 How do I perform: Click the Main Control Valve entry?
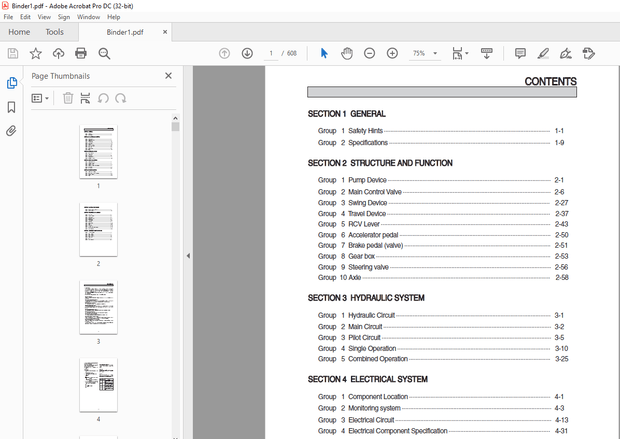tap(375, 192)
